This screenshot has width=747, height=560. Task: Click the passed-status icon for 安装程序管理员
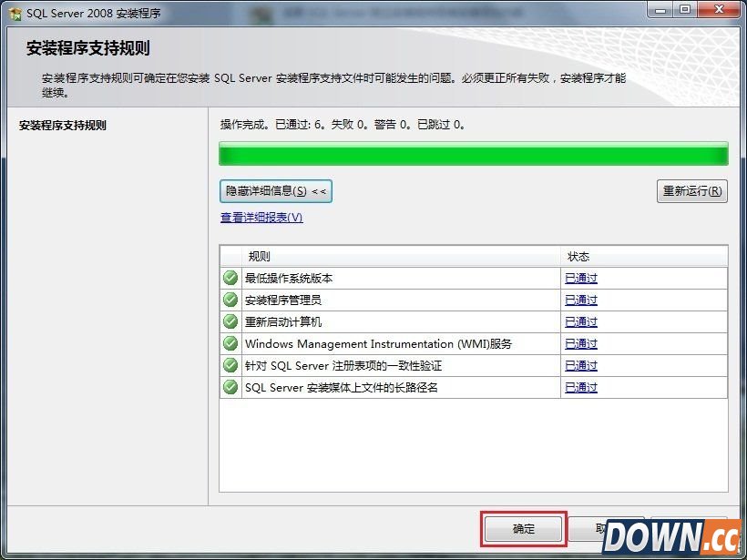pos(230,300)
